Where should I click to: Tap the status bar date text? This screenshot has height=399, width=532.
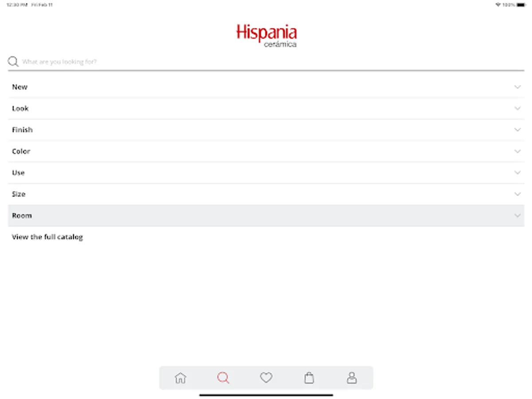(42, 5)
